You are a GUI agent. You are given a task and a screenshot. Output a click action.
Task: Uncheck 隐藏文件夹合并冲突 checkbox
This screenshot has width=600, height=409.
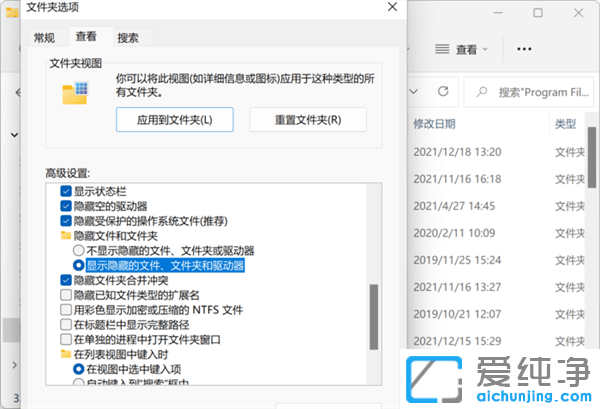click(66, 280)
